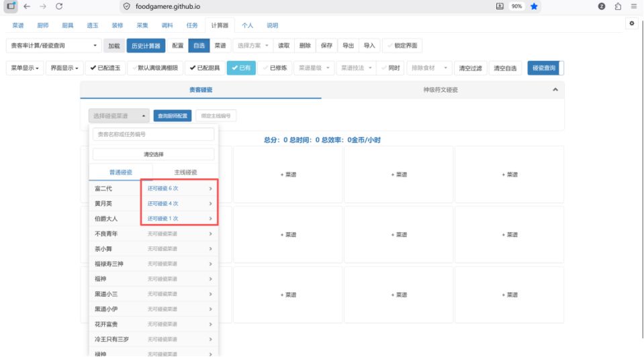Open the 遗玉 navigation tab

click(x=93, y=25)
